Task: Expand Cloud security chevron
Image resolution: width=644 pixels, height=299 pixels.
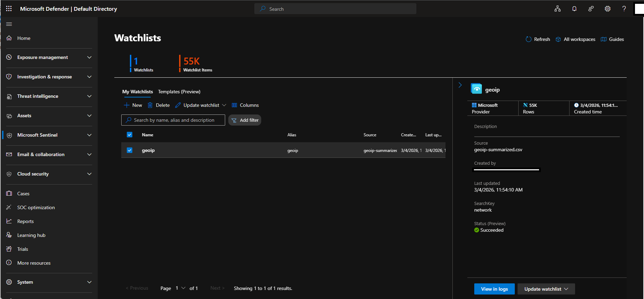Action: 89,174
